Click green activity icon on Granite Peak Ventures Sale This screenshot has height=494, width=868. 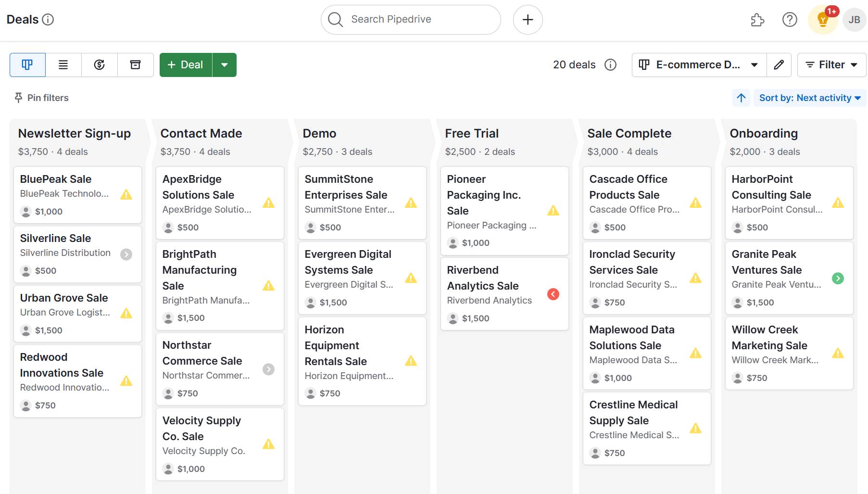[838, 278]
